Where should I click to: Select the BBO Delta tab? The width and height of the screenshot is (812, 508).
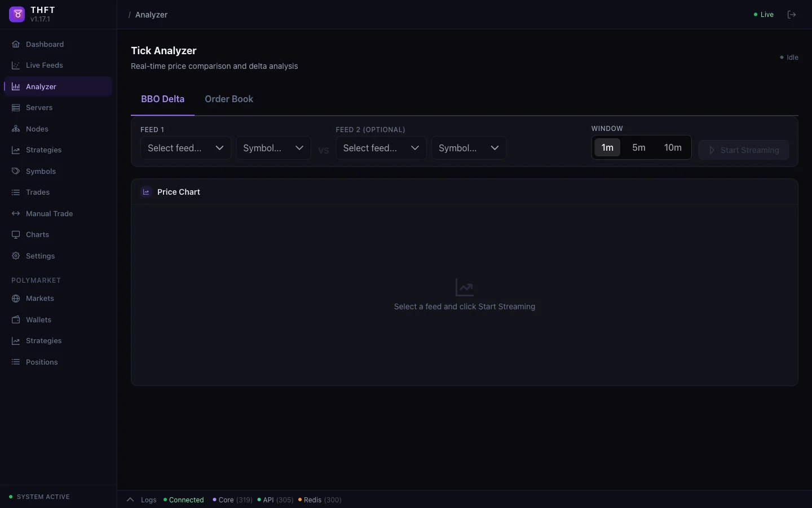(x=162, y=99)
